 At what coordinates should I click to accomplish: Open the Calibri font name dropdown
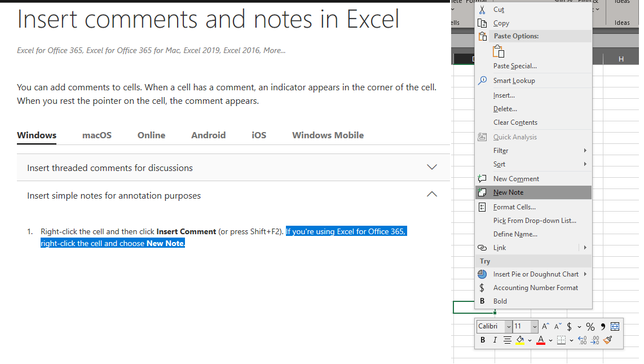(509, 326)
